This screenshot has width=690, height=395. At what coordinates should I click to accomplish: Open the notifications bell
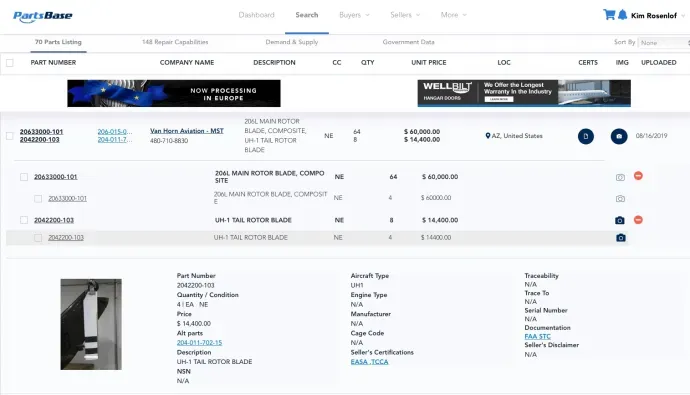tap(622, 15)
